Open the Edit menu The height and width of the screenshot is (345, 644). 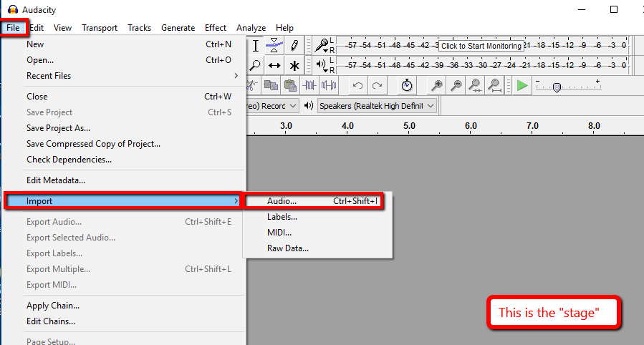[x=37, y=28]
